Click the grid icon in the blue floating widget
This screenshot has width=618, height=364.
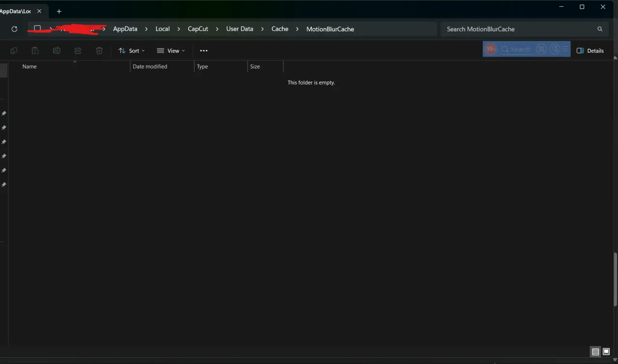[x=542, y=49]
